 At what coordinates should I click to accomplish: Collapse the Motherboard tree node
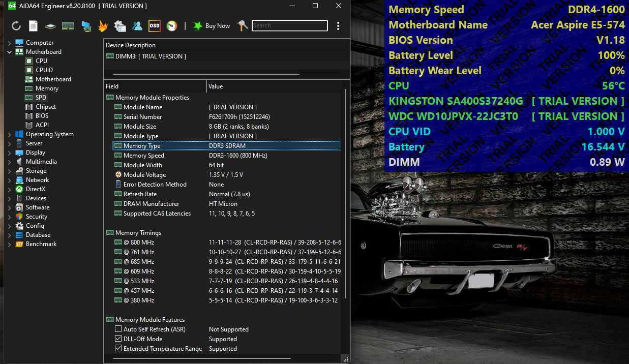tap(10, 52)
